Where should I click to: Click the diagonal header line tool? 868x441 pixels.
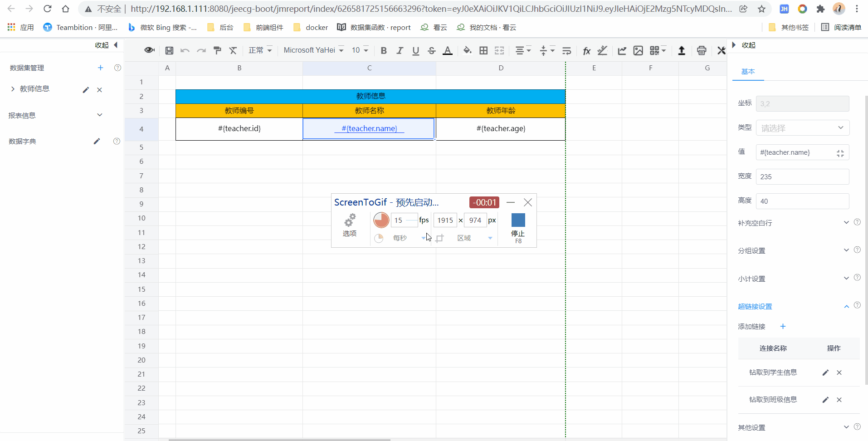click(x=602, y=50)
